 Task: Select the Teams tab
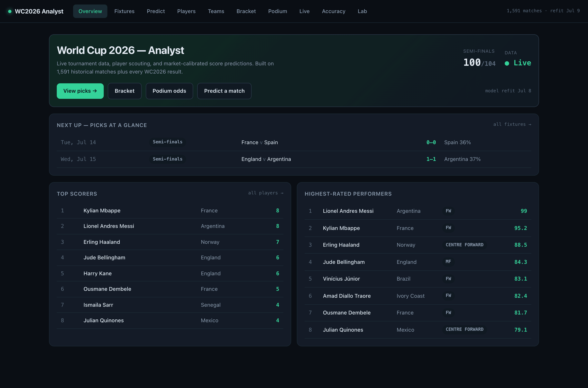pyautogui.click(x=216, y=11)
